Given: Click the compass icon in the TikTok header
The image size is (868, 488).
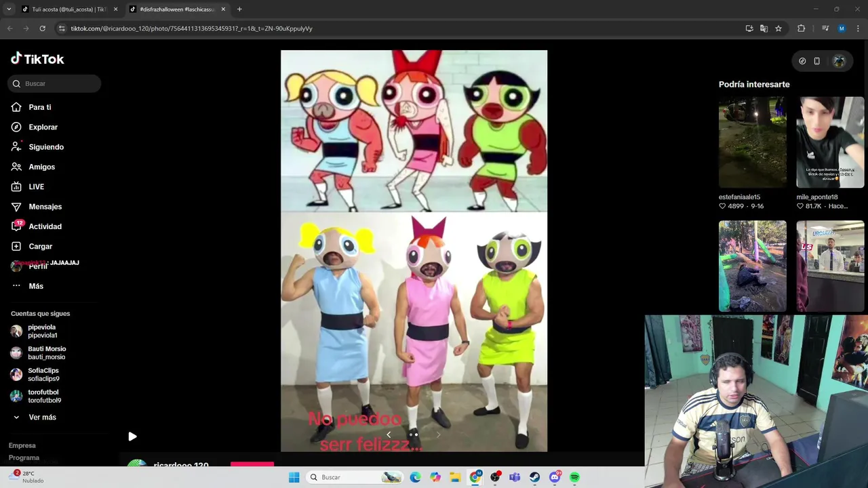Looking at the screenshot, I should pos(802,61).
